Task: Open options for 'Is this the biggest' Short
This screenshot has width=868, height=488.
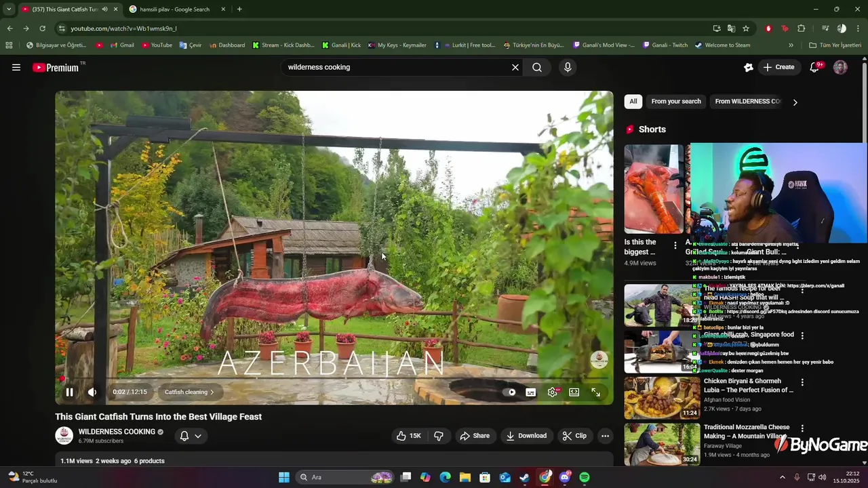Action: tap(675, 245)
